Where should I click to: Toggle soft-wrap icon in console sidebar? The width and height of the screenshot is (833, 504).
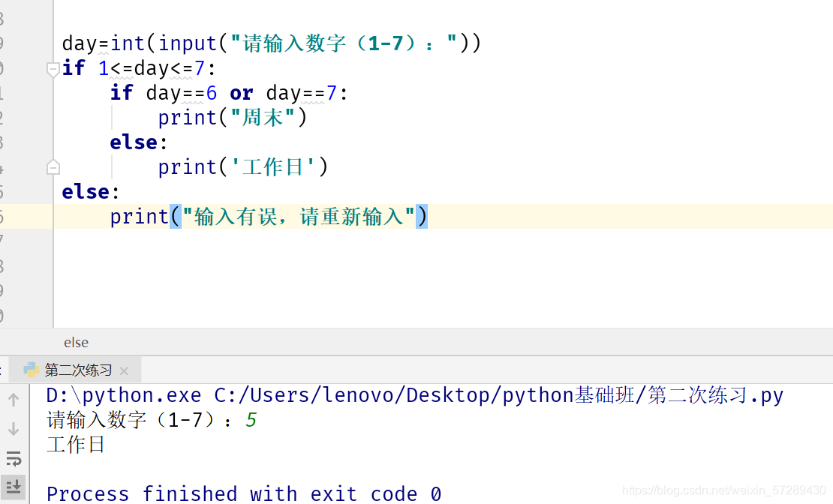[14, 458]
